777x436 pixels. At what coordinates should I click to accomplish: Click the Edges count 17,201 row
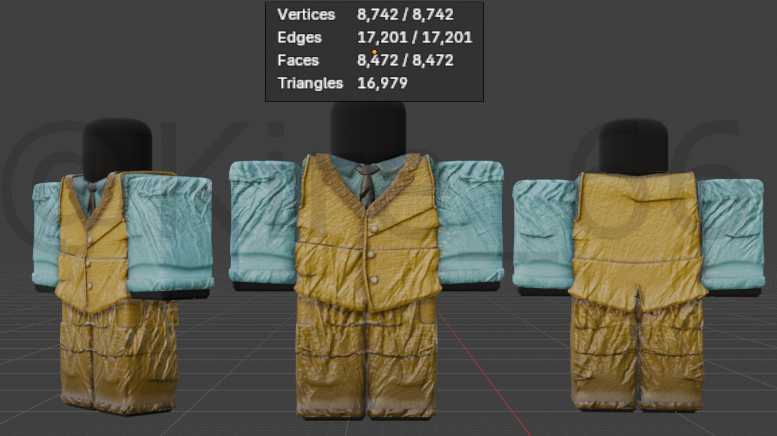[375, 38]
